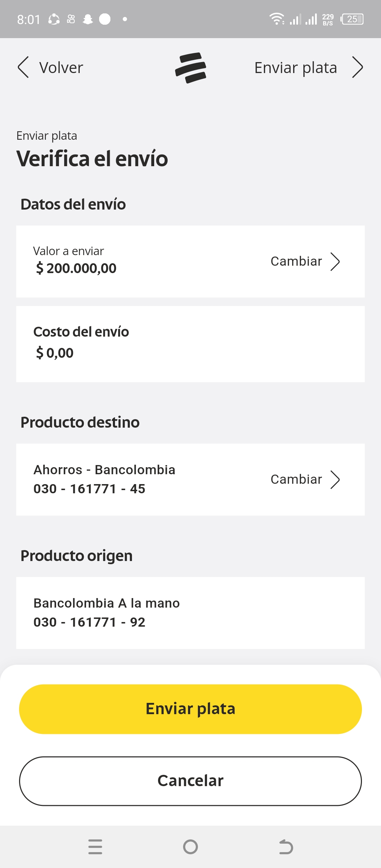Tap the forward arrow beside Enviar plata
The height and width of the screenshot is (868, 381).
point(357,67)
